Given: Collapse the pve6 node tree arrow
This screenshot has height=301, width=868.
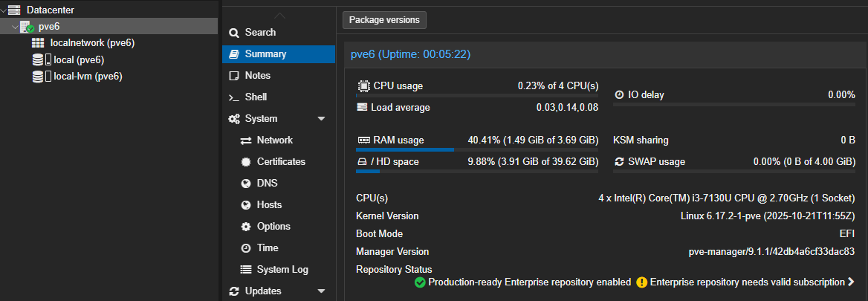Looking at the screenshot, I should [15, 27].
